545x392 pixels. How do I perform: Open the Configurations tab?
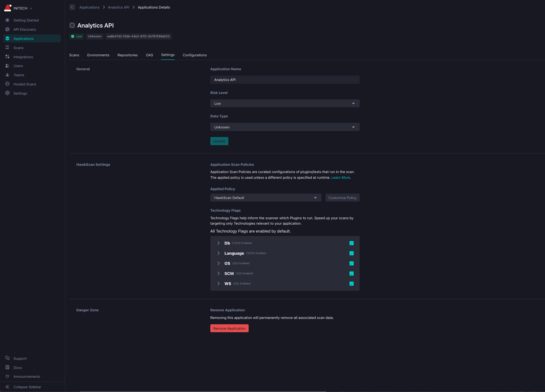195,55
